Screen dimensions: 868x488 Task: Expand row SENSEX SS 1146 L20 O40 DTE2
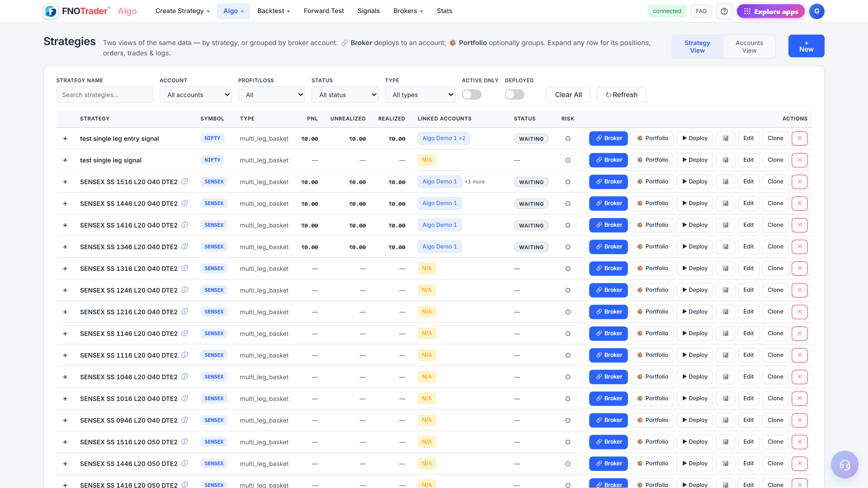[65, 334]
